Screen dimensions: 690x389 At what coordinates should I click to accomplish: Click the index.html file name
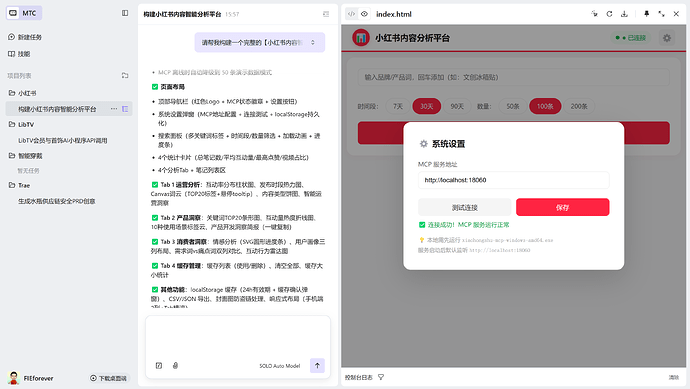(x=394, y=14)
